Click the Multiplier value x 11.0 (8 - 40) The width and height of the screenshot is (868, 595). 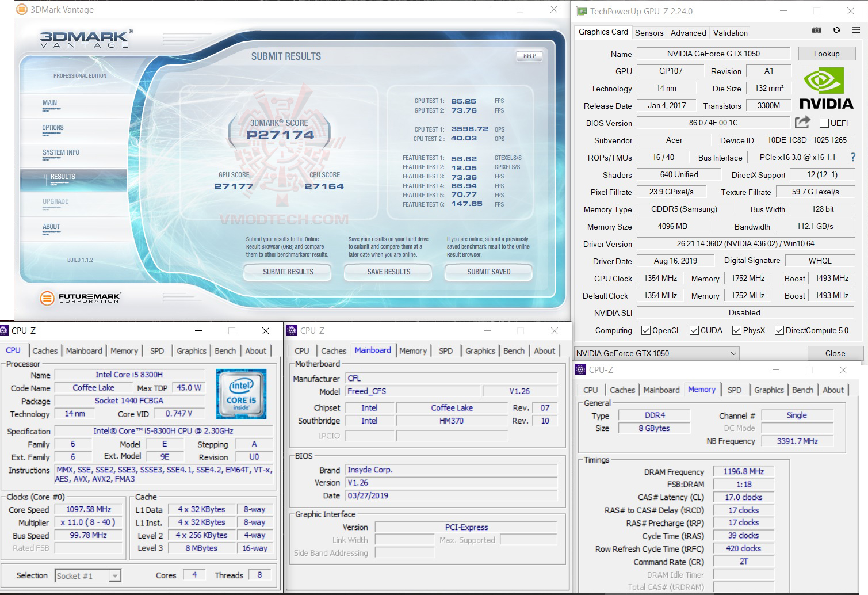[89, 522]
